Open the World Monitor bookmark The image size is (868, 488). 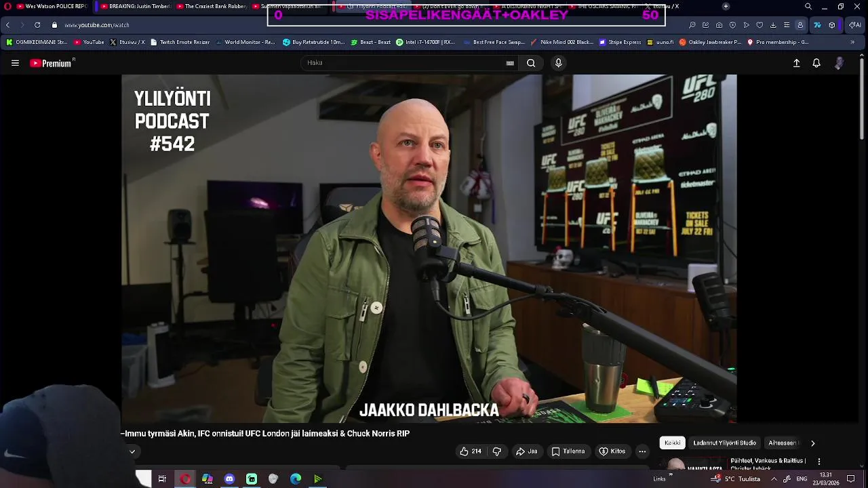click(246, 42)
